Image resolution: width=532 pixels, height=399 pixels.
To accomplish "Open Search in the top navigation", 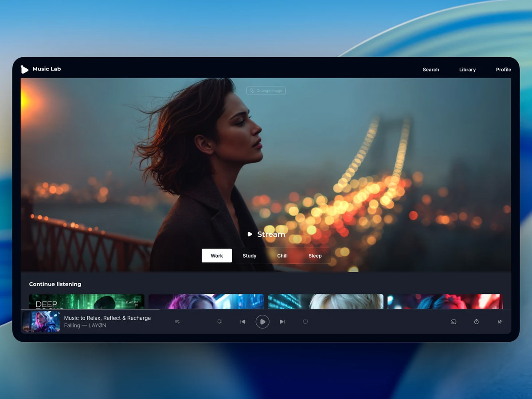I will 431,70.
